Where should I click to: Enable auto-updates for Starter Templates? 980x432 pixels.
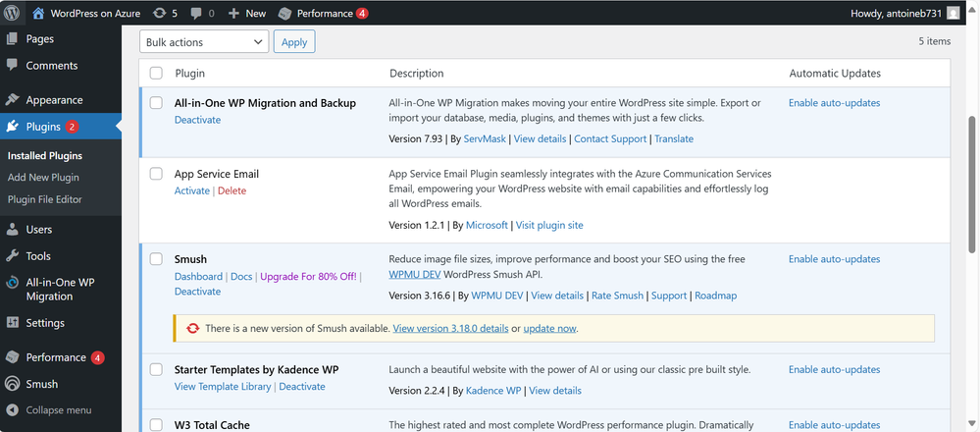coord(835,369)
